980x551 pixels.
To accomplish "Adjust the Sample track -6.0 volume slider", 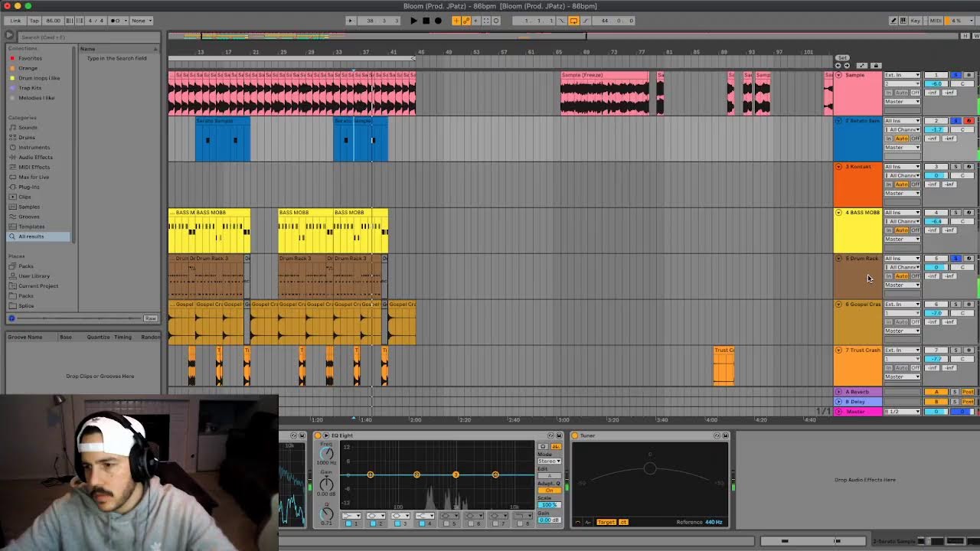I will 936,83.
